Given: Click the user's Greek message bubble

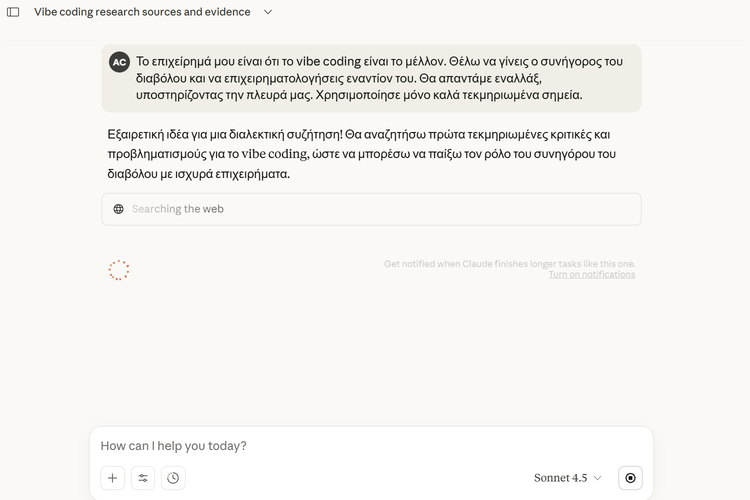Looking at the screenshot, I should pos(371,78).
